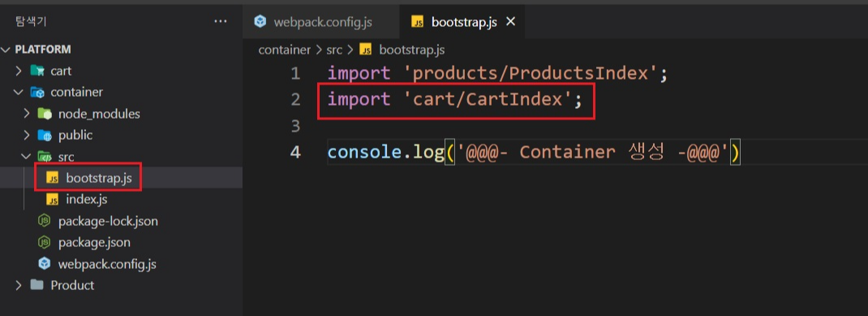This screenshot has height=316, width=868.
Task: Collapse the src folder chevron
Action: [26, 156]
